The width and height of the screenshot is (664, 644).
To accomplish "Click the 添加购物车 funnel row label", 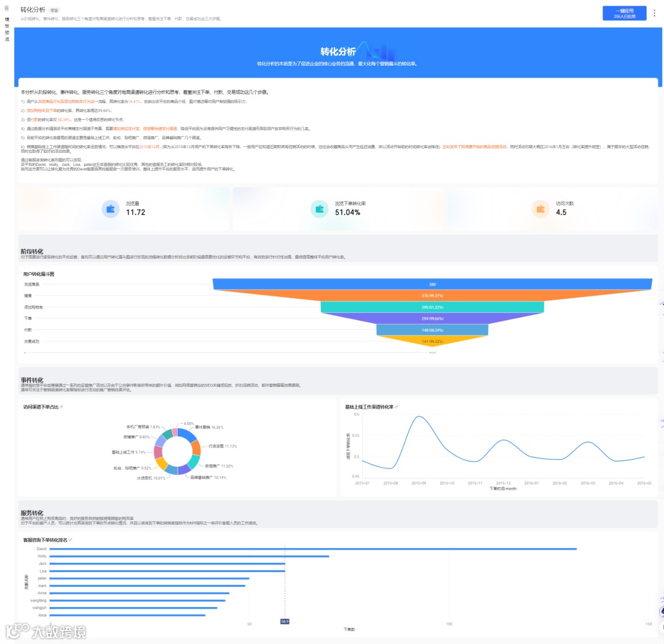I will 33,307.
